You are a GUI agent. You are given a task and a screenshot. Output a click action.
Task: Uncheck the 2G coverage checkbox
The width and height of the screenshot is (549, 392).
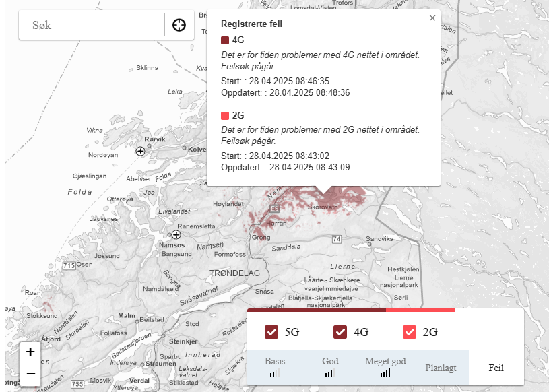click(x=410, y=332)
